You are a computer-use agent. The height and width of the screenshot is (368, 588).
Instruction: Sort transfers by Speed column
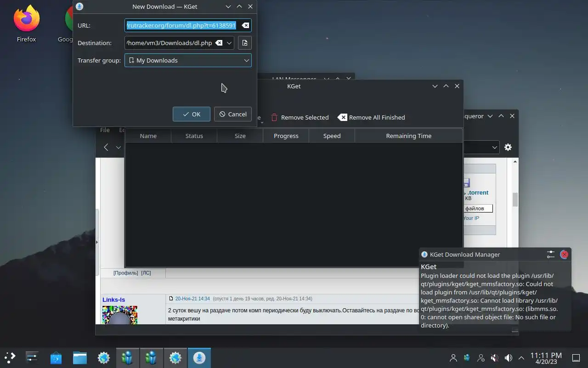coord(332,136)
